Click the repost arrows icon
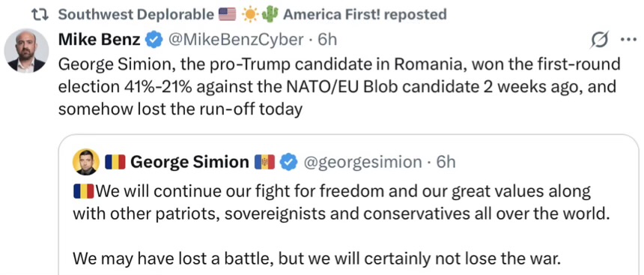This screenshot has width=644, height=275. click(40, 15)
